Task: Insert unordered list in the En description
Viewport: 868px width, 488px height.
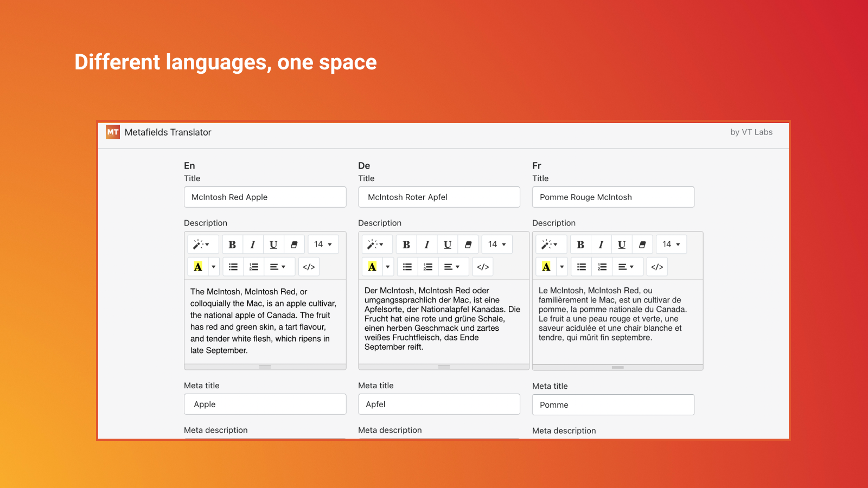Action: click(x=233, y=267)
